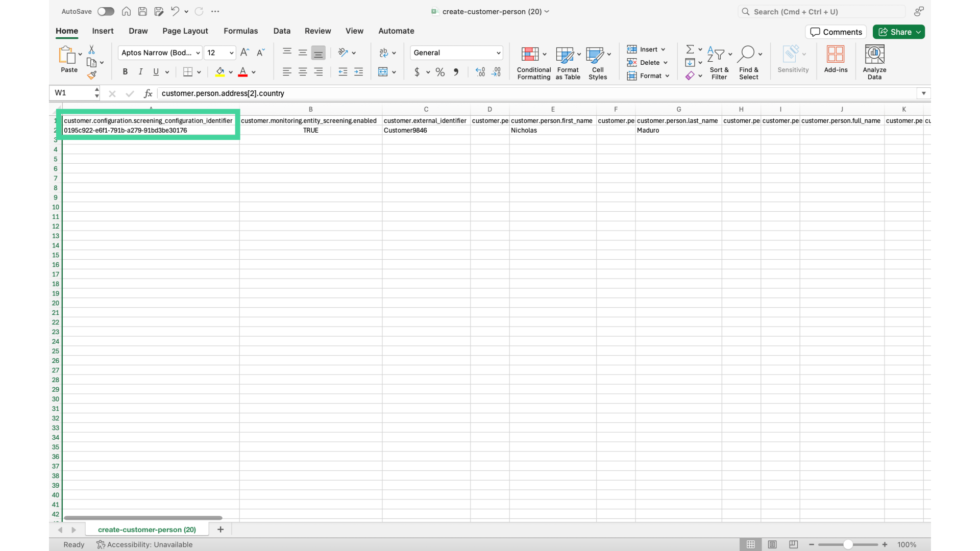This screenshot has height=551, width=980.
Task: Click the Share button
Action: [898, 32]
